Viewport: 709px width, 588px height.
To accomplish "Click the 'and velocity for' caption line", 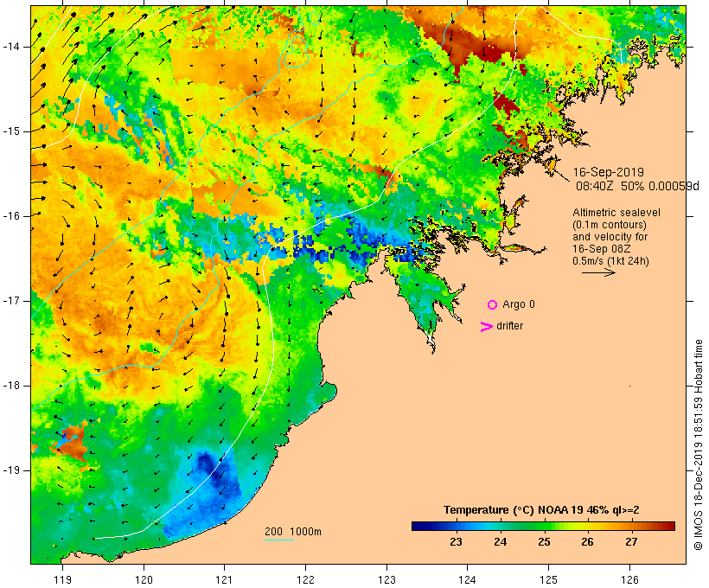I will [x=610, y=237].
